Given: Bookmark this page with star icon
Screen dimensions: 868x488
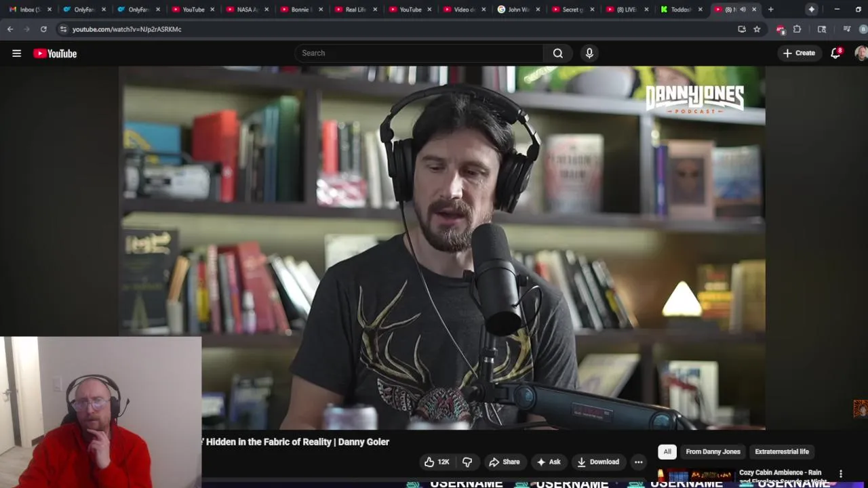Looking at the screenshot, I should [757, 29].
